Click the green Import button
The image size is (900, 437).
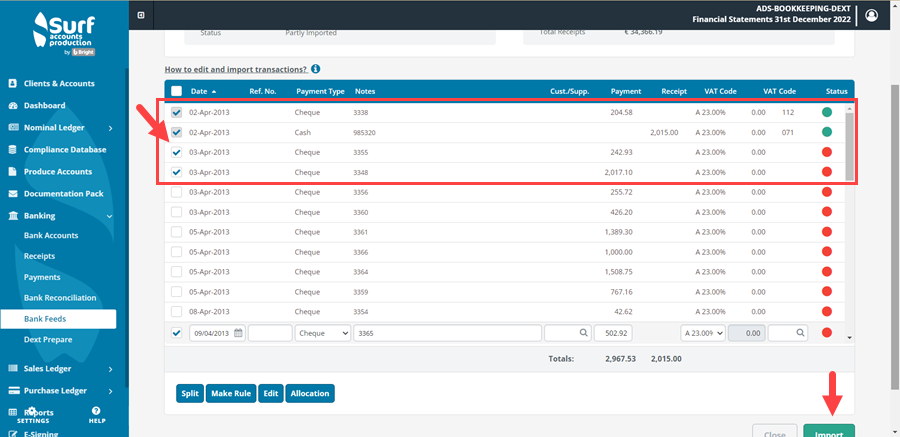pos(829,432)
